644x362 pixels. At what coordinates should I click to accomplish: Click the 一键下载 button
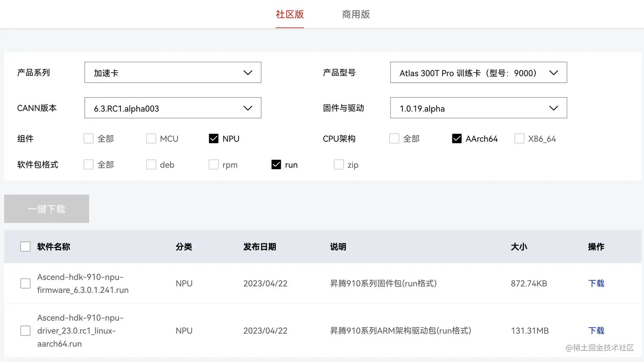(x=46, y=209)
